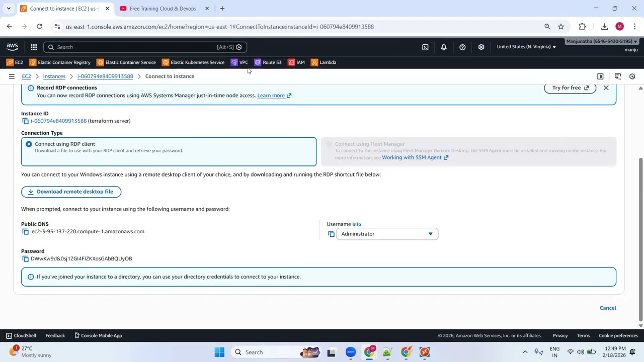
Task: Click the page vertical scrollbar
Action: tap(640, 239)
